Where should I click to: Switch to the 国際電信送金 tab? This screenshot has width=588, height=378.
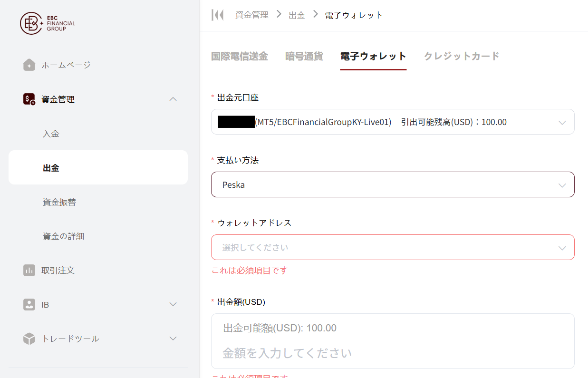[x=240, y=56]
